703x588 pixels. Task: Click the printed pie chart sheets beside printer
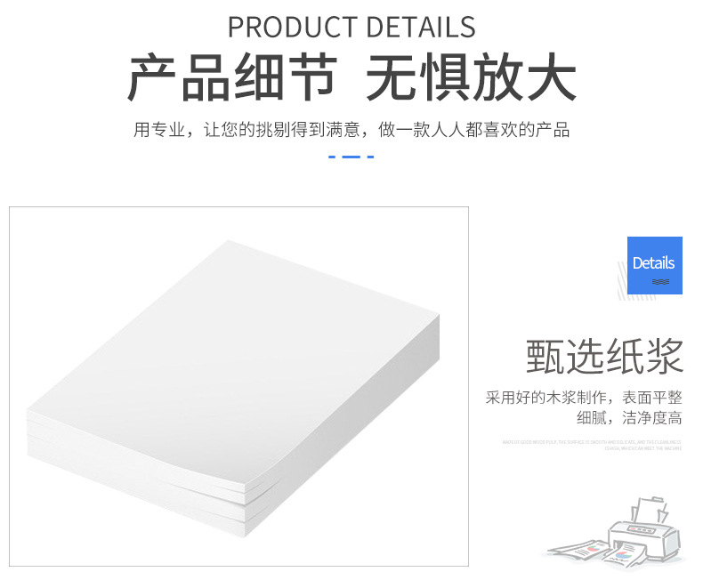(577, 549)
